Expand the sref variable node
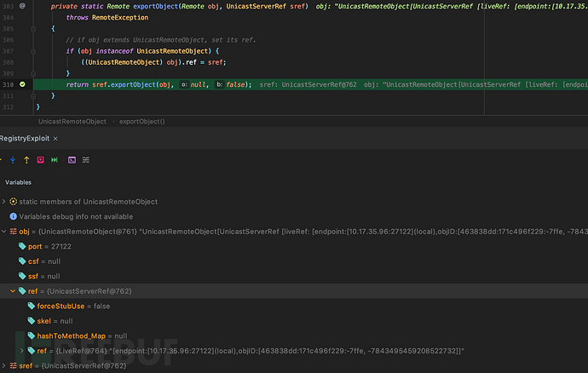 3,365
